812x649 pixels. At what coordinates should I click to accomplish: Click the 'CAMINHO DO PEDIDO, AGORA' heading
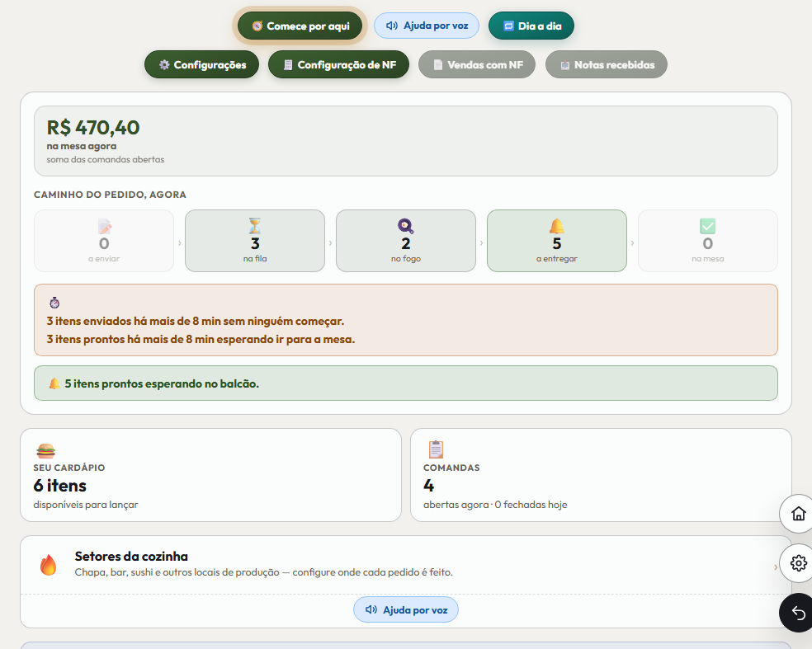110,195
